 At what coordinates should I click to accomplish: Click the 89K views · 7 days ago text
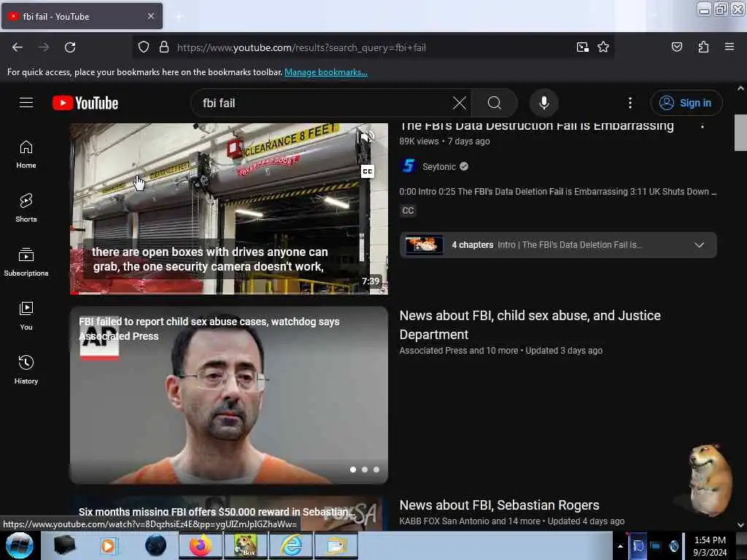pyautogui.click(x=444, y=141)
